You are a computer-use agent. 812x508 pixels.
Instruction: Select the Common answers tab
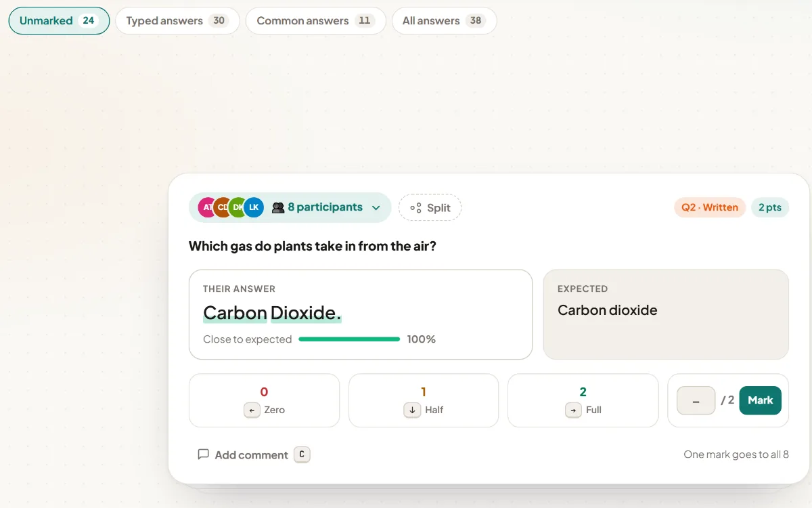coord(315,21)
